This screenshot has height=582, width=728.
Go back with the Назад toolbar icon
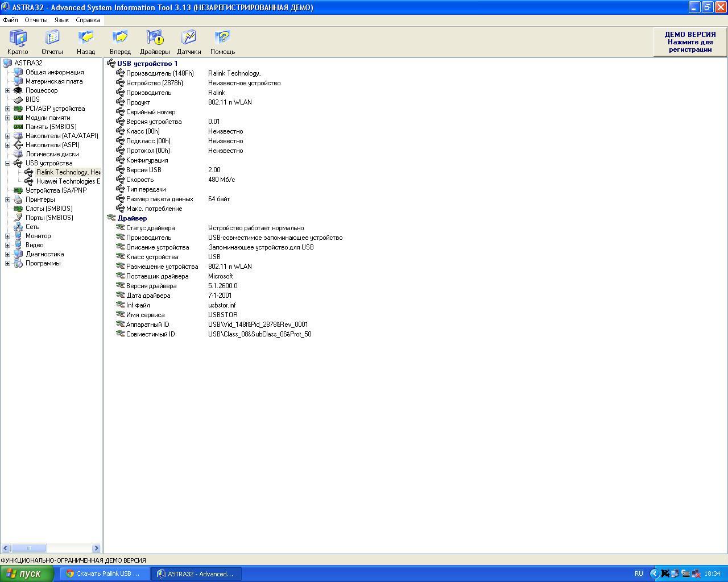pyautogui.click(x=86, y=38)
